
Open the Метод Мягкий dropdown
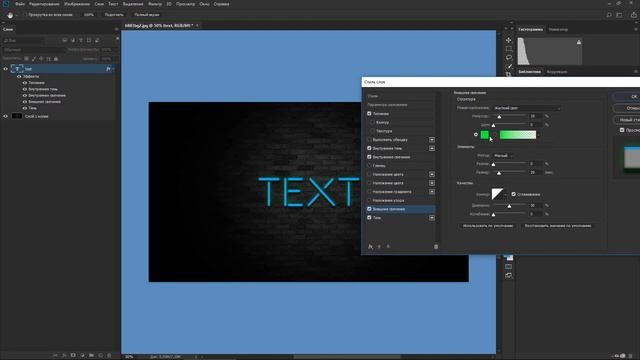click(x=503, y=156)
